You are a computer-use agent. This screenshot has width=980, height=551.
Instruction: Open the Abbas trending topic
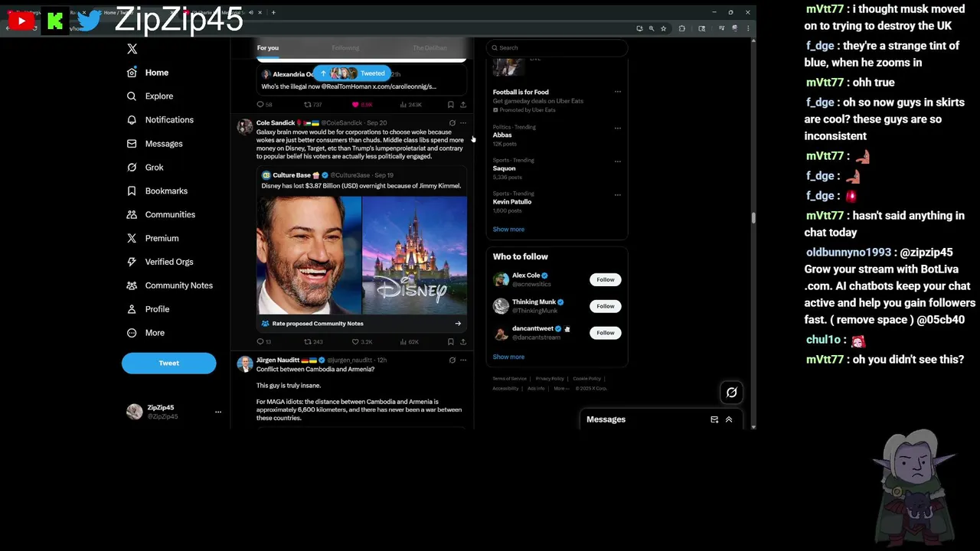pos(502,135)
